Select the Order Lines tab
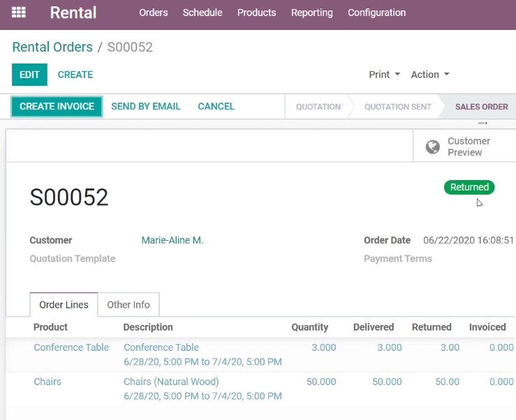 [x=64, y=305]
